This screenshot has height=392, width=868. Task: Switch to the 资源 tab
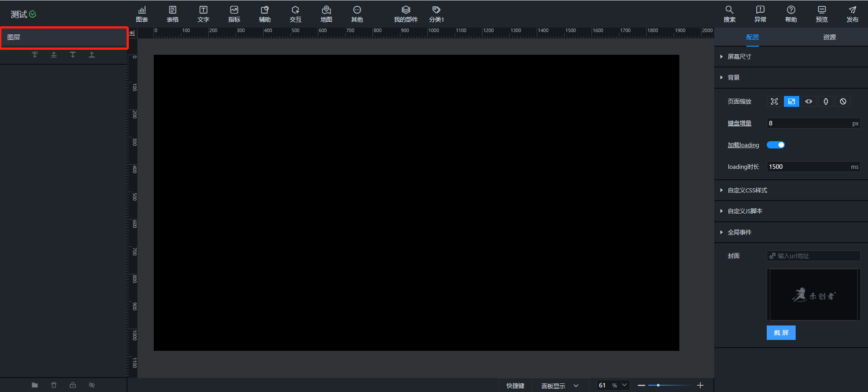(829, 37)
